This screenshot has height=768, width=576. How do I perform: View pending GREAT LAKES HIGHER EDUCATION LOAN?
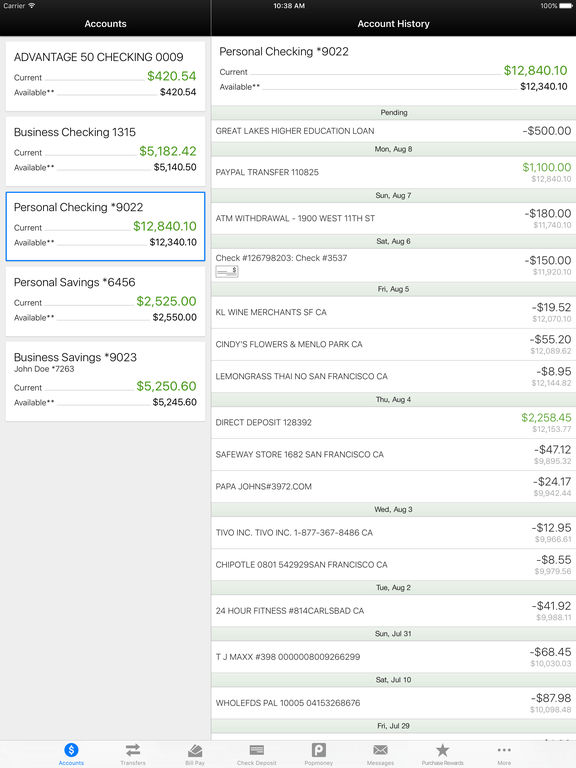click(394, 131)
